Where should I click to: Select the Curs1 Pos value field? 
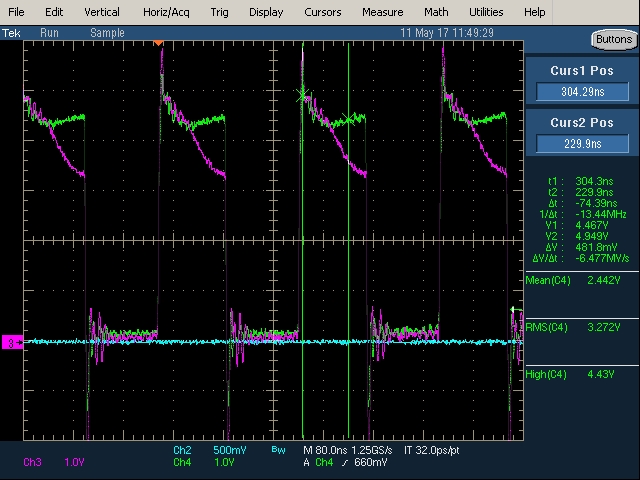pos(582,91)
